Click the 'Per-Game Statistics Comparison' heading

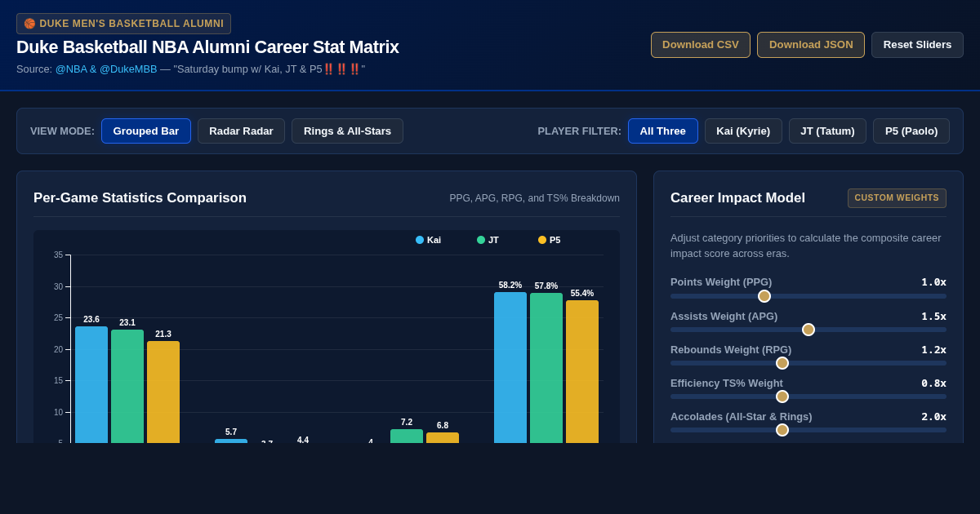click(140, 198)
